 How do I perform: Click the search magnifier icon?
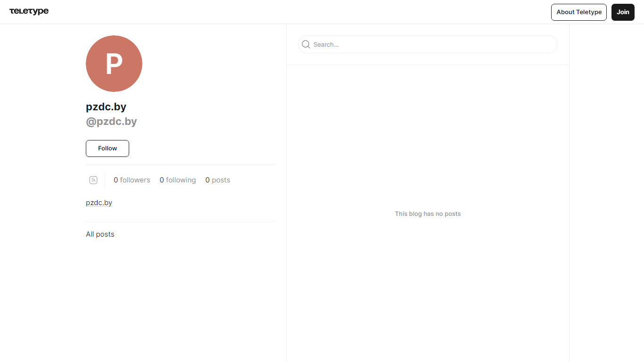pos(306,44)
